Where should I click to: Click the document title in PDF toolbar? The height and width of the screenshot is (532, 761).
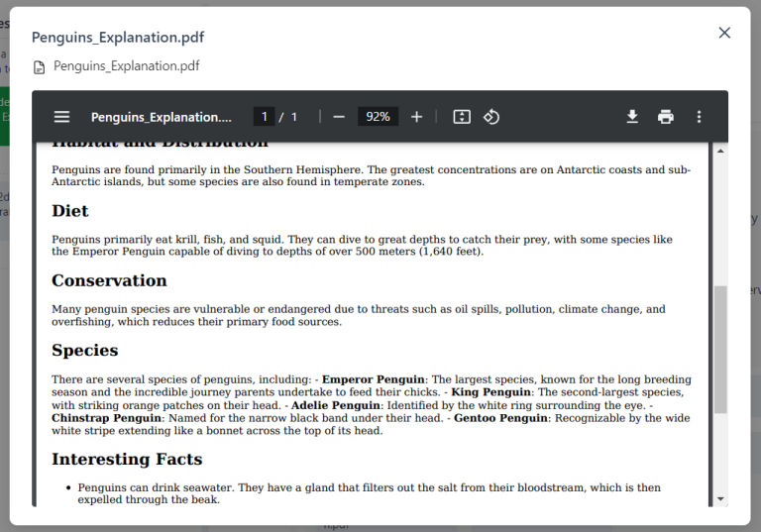pyautogui.click(x=161, y=117)
